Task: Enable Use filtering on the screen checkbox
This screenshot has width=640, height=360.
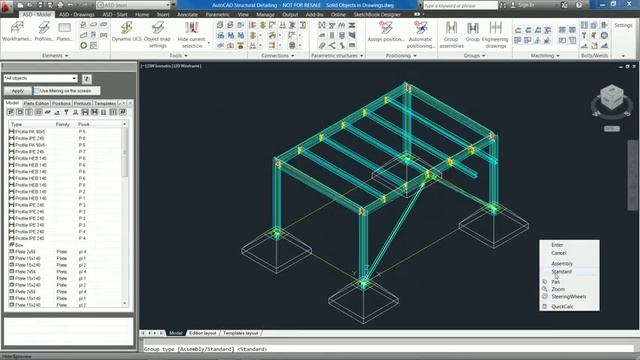Action: coord(37,91)
